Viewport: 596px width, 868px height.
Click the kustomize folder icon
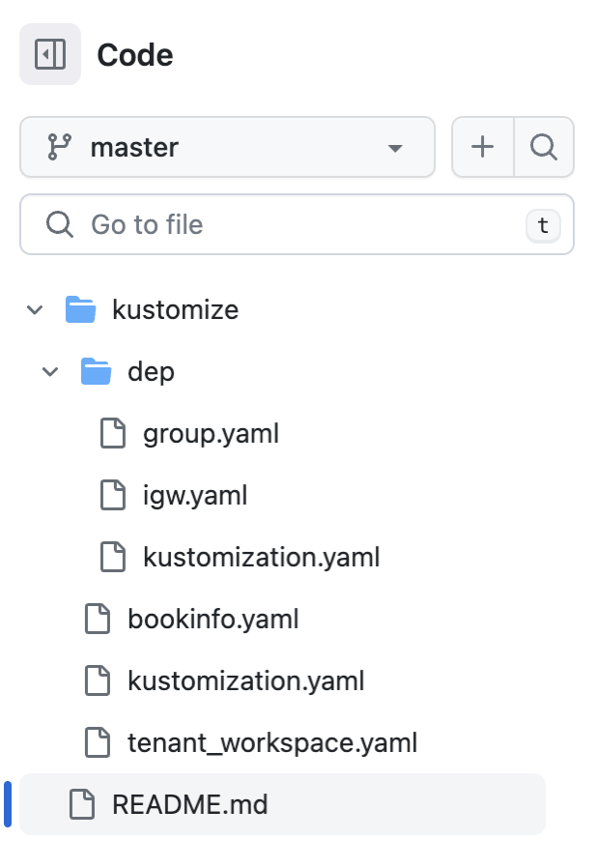[x=80, y=309]
